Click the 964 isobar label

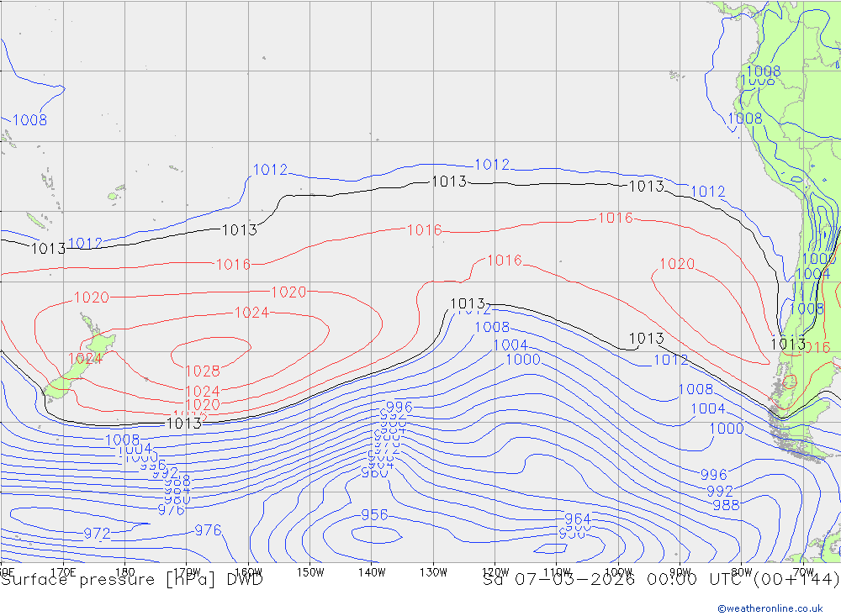(x=578, y=519)
